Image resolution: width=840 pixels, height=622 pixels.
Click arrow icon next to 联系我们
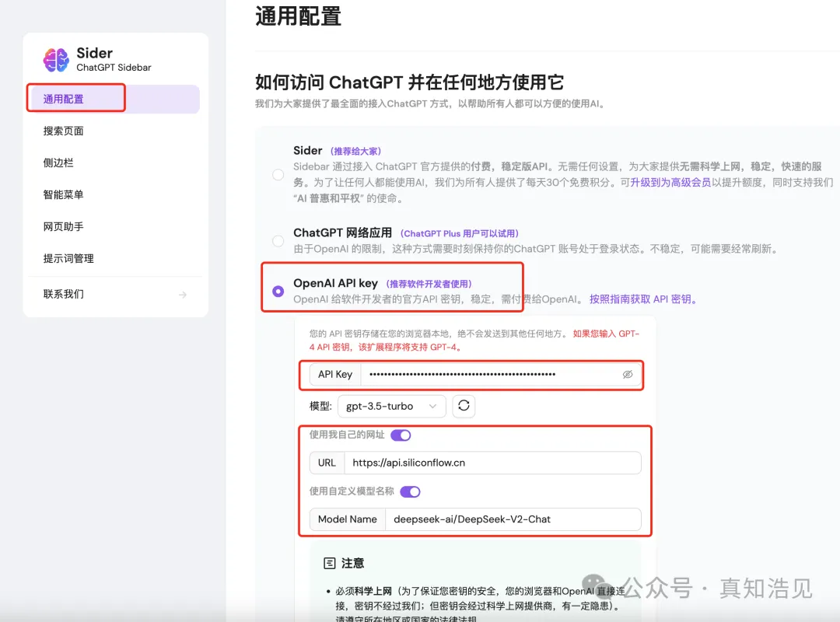pos(183,295)
